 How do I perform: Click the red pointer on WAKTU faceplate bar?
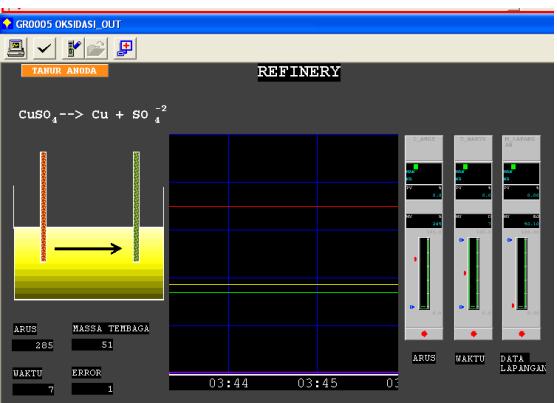pyautogui.click(x=465, y=273)
